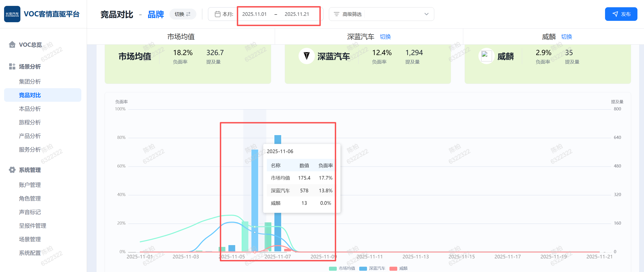Click the calendar icon beside 本月
Viewport: 644px width, 272px height.
coord(217,14)
